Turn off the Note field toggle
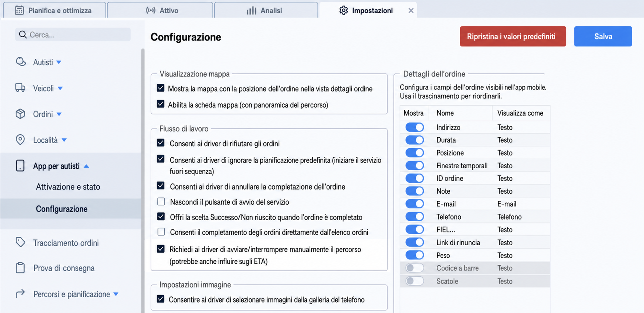644x313 pixels. pyautogui.click(x=414, y=191)
